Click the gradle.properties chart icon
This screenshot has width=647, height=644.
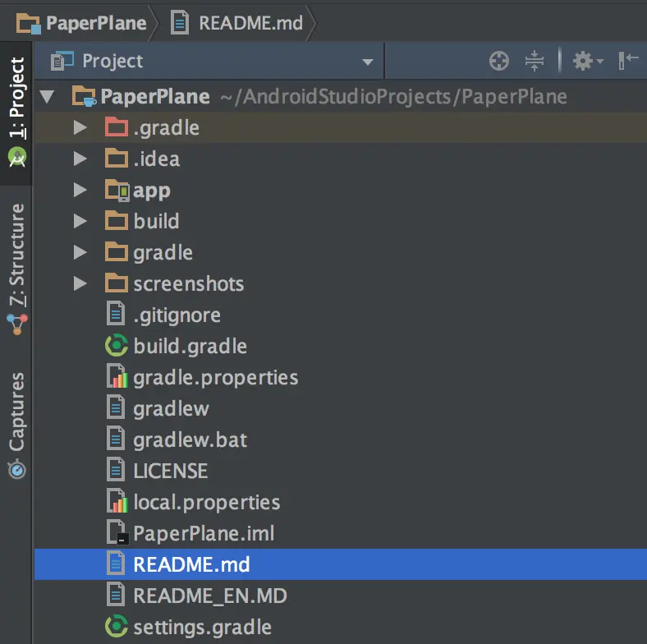click(x=117, y=376)
